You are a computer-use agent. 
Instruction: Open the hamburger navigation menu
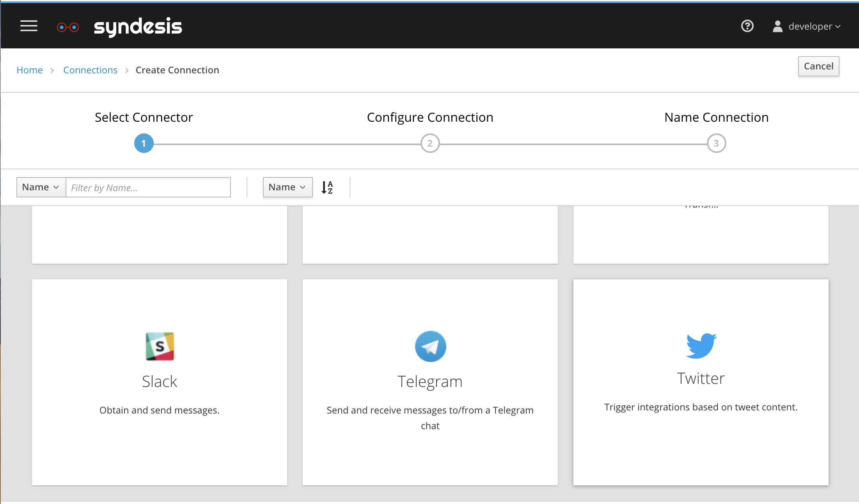point(29,26)
